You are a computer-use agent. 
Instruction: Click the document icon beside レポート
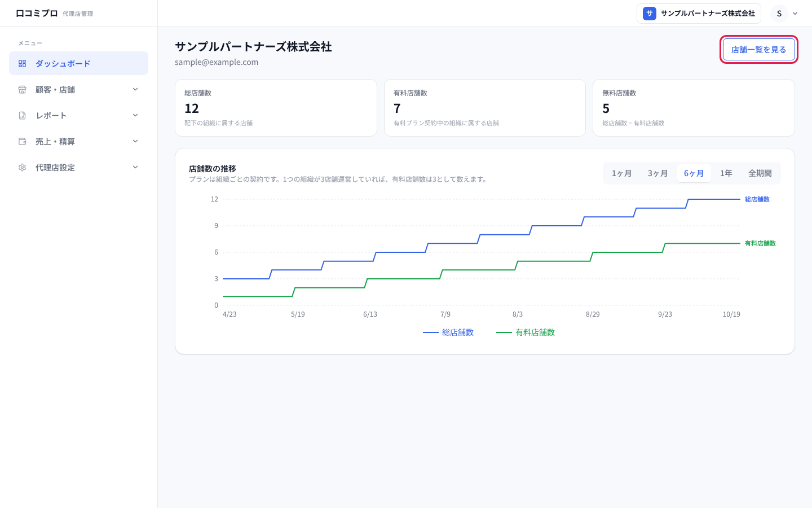[x=23, y=116]
